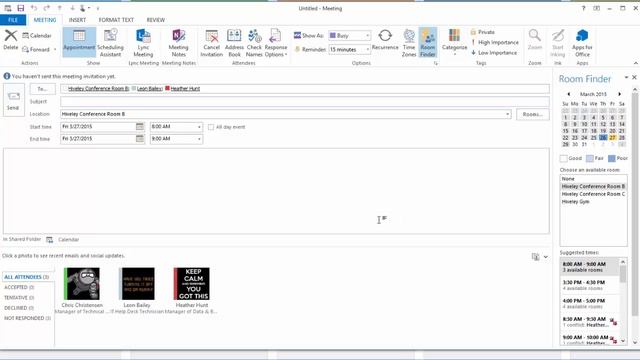
Task: Switch to the FORMAT TEXT tab
Action: coord(116,20)
